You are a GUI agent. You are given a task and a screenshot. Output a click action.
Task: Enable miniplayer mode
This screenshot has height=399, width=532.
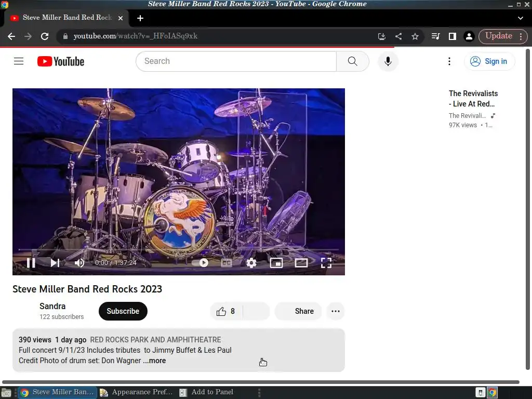tap(276, 263)
